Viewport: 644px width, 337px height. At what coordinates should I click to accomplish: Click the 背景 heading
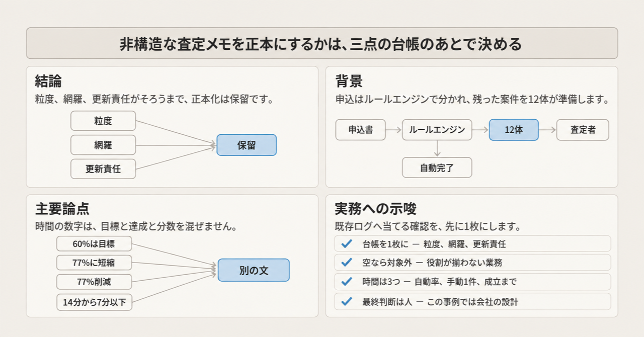coord(349,80)
